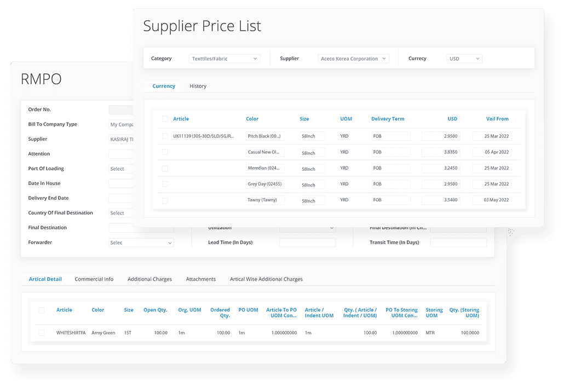Click the Storing UOM column header
564x392 pixels.
point(434,313)
